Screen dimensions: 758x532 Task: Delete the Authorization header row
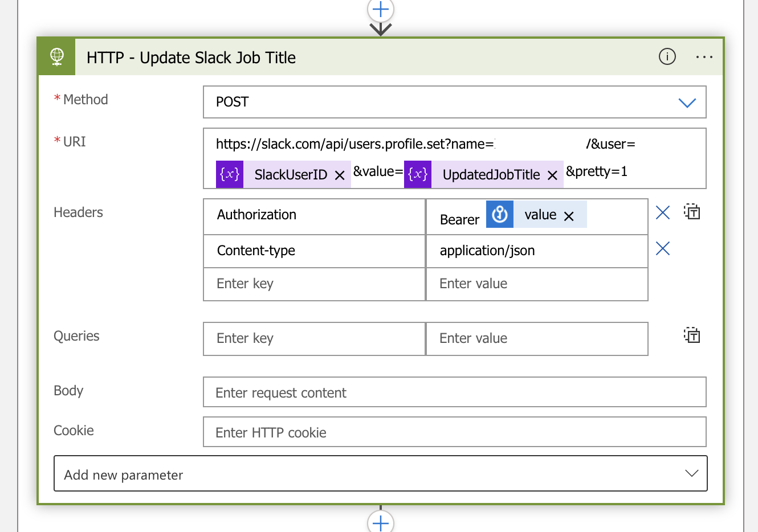coord(662,213)
